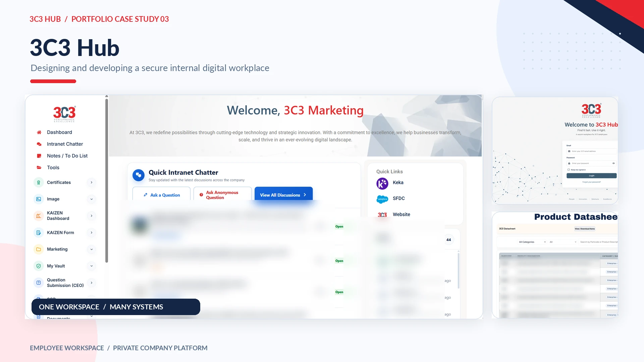The image size is (644, 362).
Task: Open the Dashboard home icon in sidebar
Action: (x=39, y=132)
